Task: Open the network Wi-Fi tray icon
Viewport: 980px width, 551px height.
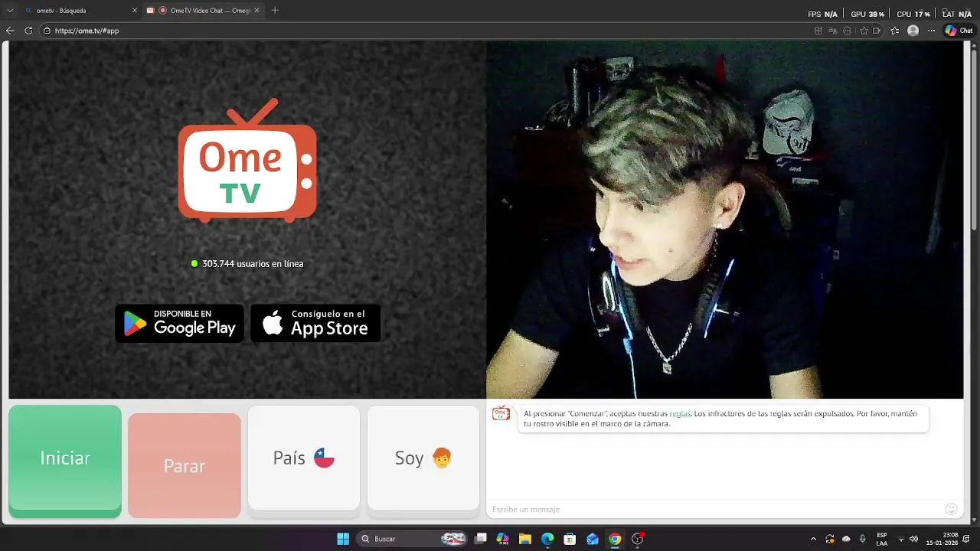Action: [901, 539]
